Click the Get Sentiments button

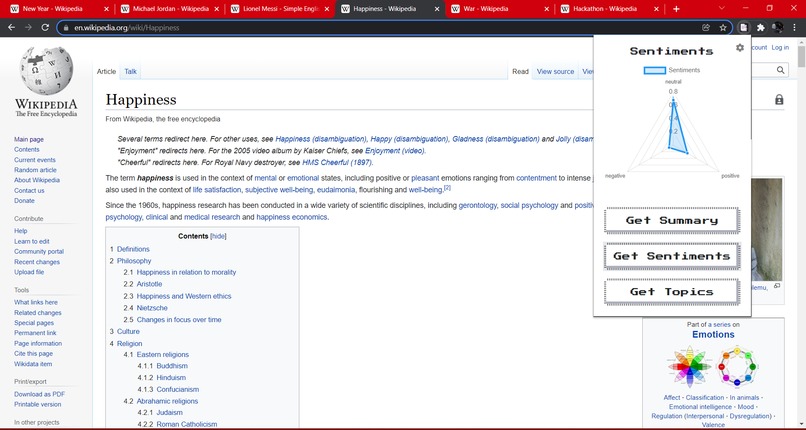point(672,256)
